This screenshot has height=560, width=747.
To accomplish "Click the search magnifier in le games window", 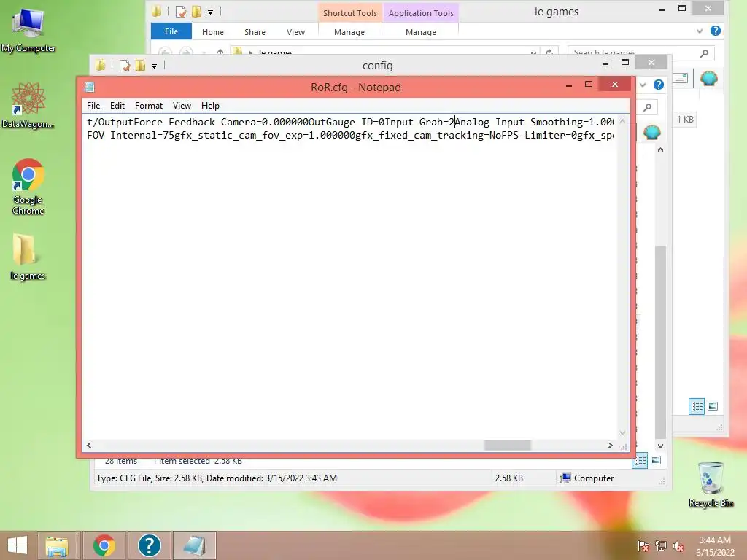I will click(x=705, y=53).
